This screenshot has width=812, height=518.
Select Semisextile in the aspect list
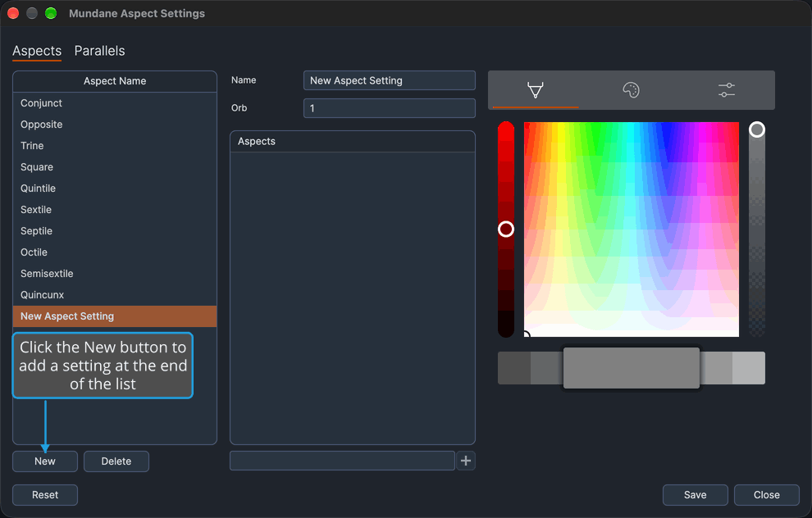pos(115,273)
